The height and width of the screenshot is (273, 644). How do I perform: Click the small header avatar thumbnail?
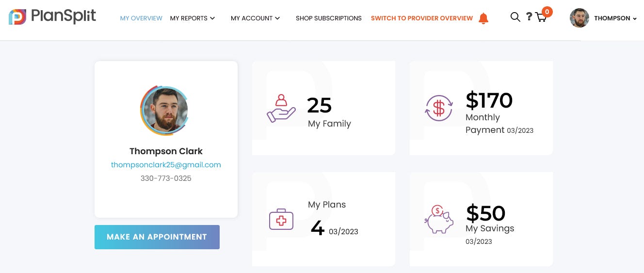tap(580, 18)
